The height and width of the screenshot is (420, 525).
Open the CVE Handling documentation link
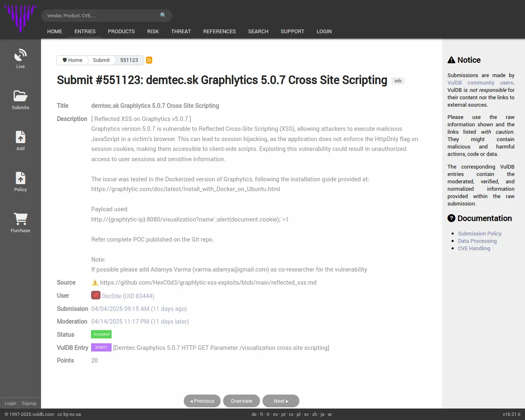tap(474, 249)
